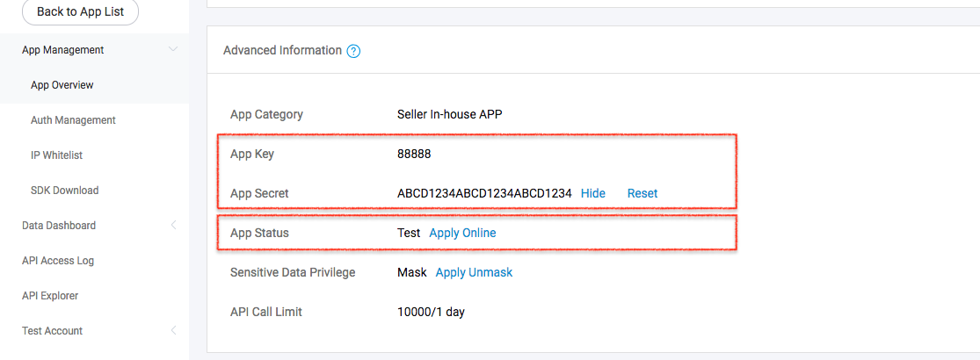Click the App Secret string ABCD1234ABCD1234ABCD1234
980x360 pixels.
pos(484,193)
